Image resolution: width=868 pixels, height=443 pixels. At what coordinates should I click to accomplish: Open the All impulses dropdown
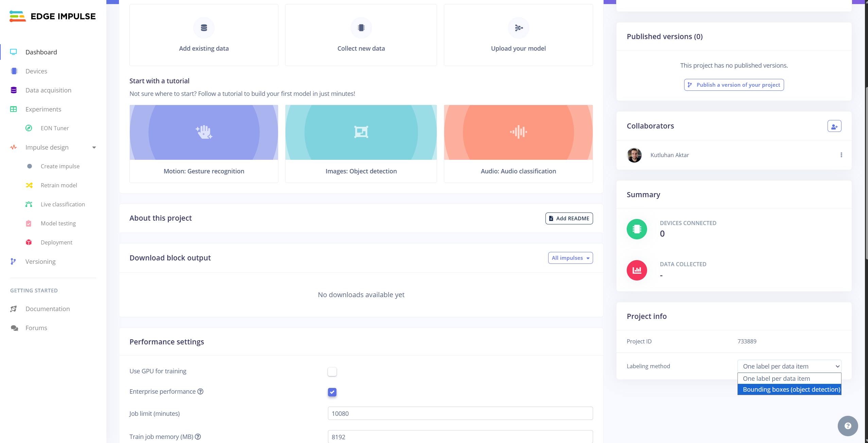570,258
